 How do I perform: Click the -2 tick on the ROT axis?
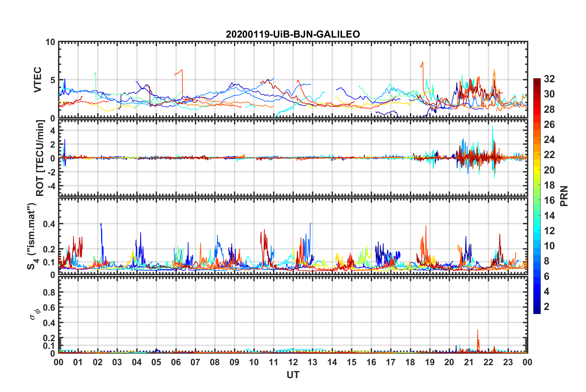click(51, 172)
